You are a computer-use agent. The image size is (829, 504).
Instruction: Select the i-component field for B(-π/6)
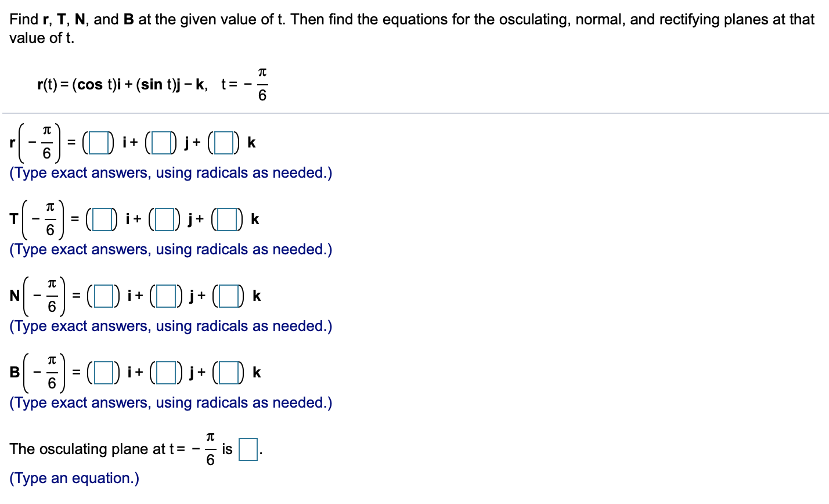point(103,372)
